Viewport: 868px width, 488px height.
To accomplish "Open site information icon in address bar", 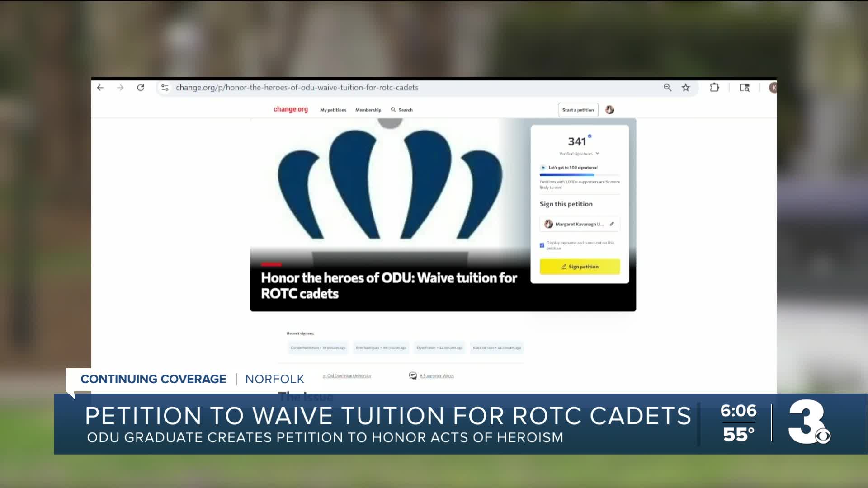I will pos(165,88).
